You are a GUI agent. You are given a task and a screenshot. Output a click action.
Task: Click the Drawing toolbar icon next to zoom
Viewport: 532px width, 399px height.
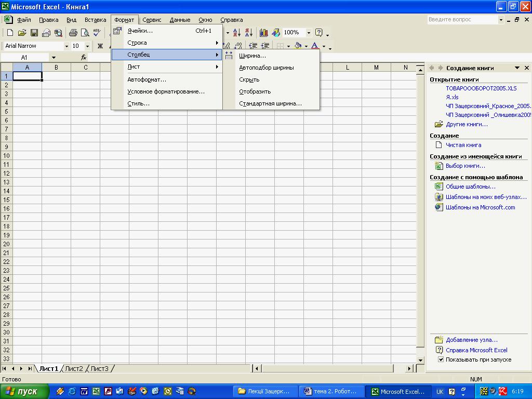[x=276, y=33]
